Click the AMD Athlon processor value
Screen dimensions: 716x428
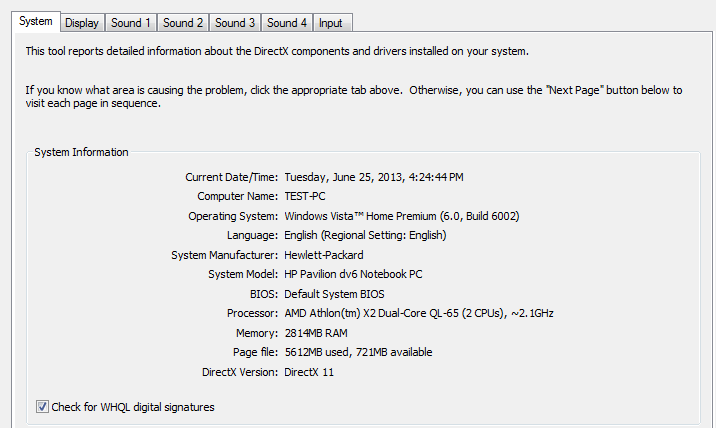point(419,313)
